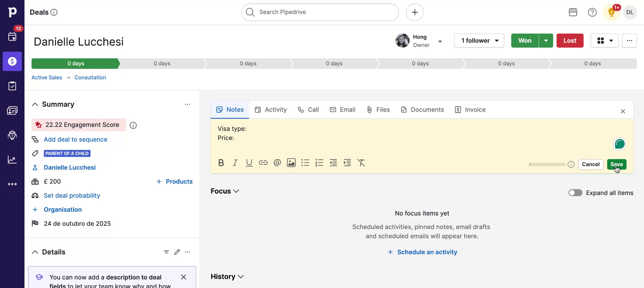
Task: Open Contacts card icon in sidebar
Action: pos(12,110)
